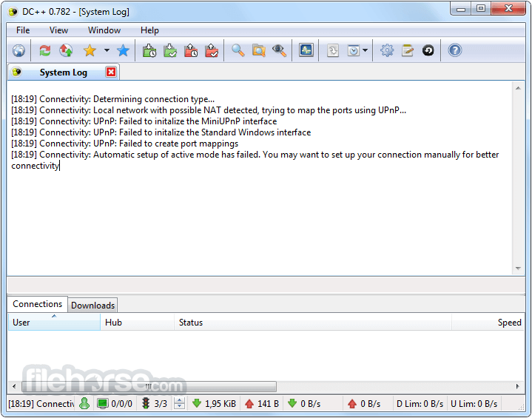The width and height of the screenshot is (532, 418).
Task: Click the horizontal scrollbar thumb in Connections
Action: [149, 386]
